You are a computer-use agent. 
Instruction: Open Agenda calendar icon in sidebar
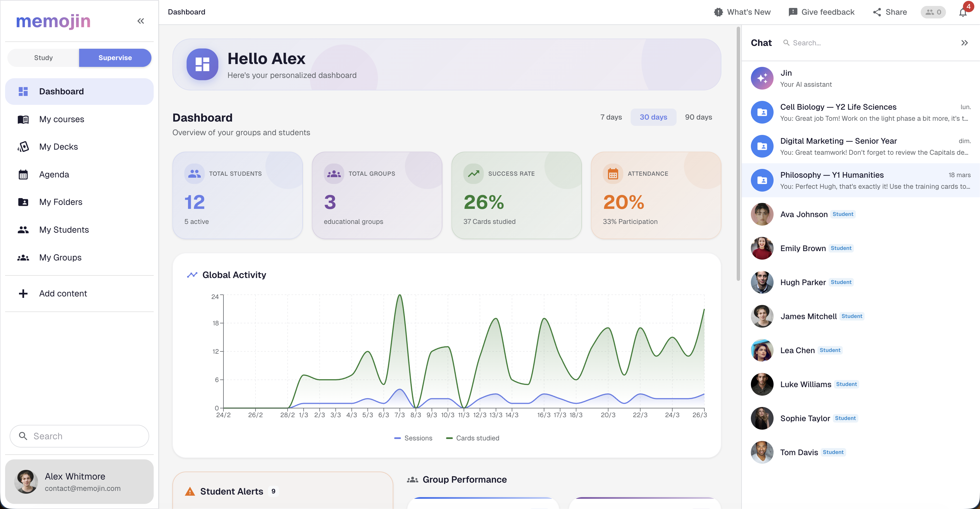[23, 175]
